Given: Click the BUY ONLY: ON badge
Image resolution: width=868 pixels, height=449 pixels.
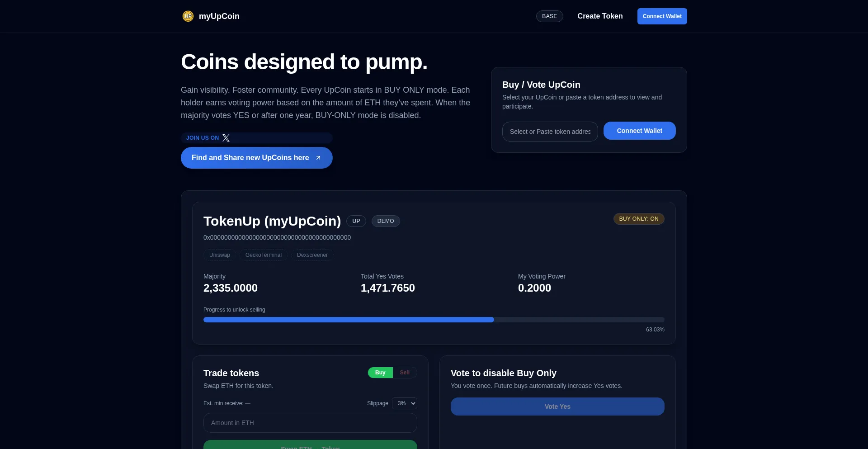Looking at the screenshot, I should (x=638, y=218).
